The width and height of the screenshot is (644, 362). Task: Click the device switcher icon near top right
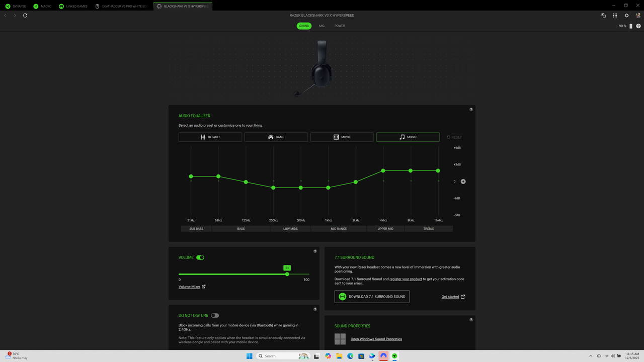603,16
